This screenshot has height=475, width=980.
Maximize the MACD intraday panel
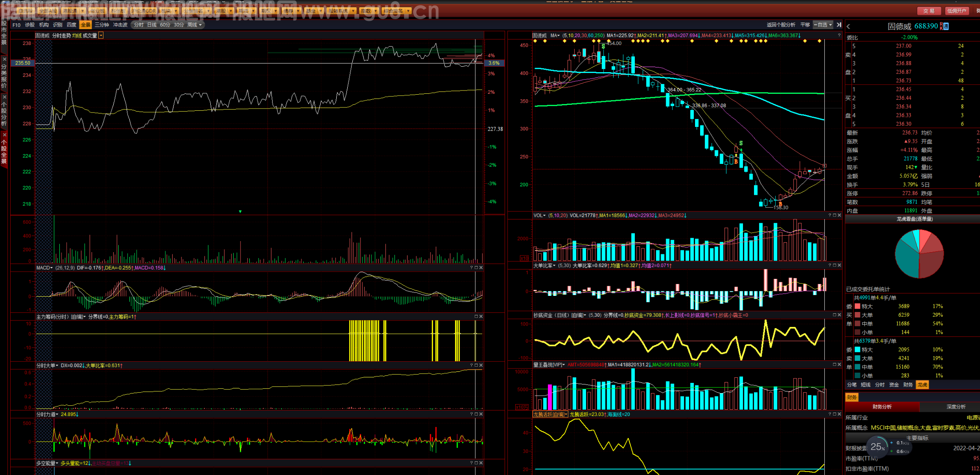[x=476, y=268]
